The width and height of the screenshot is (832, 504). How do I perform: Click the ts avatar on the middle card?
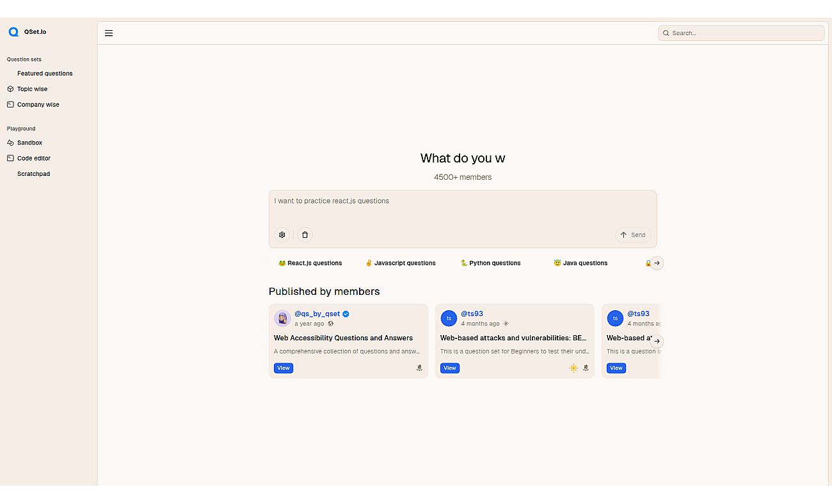(x=449, y=319)
